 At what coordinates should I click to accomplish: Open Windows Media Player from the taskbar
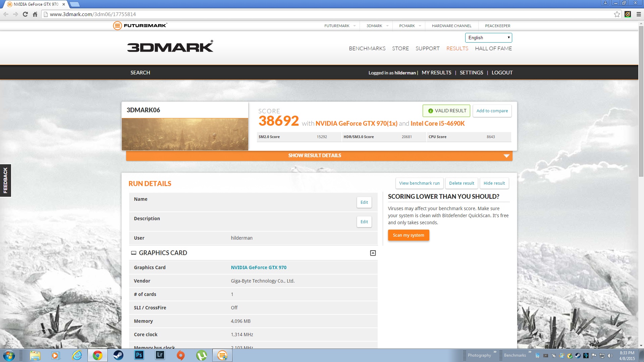point(55,355)
